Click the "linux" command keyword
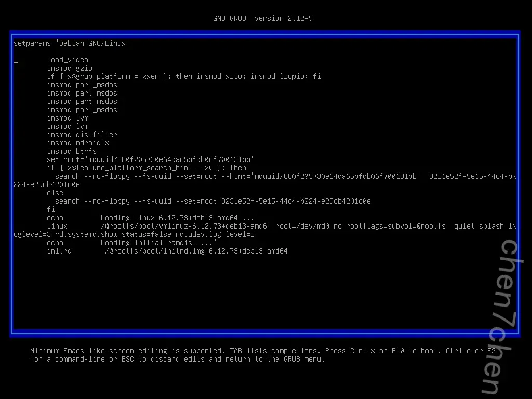Image resolution: width=532 pixels, height=399 pixels. (57, 227)
